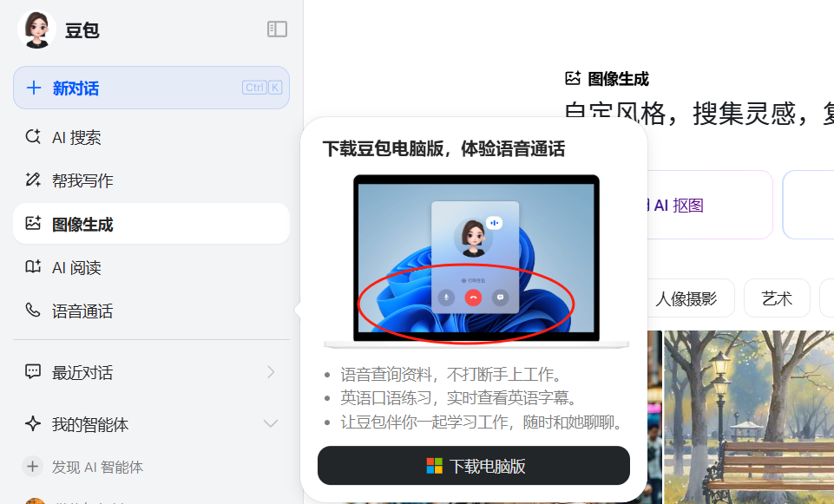
Task: Expand 最近对话 with the right chevron
Action: [x=271, y=371]
